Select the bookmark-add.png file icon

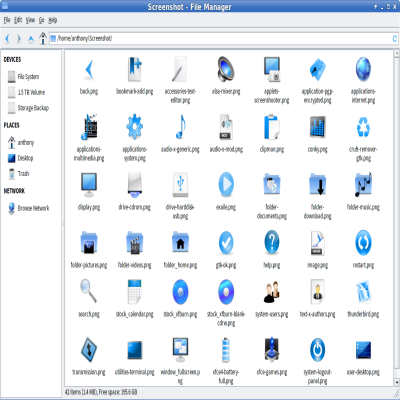pyautogui.click(x=134, y=69)
